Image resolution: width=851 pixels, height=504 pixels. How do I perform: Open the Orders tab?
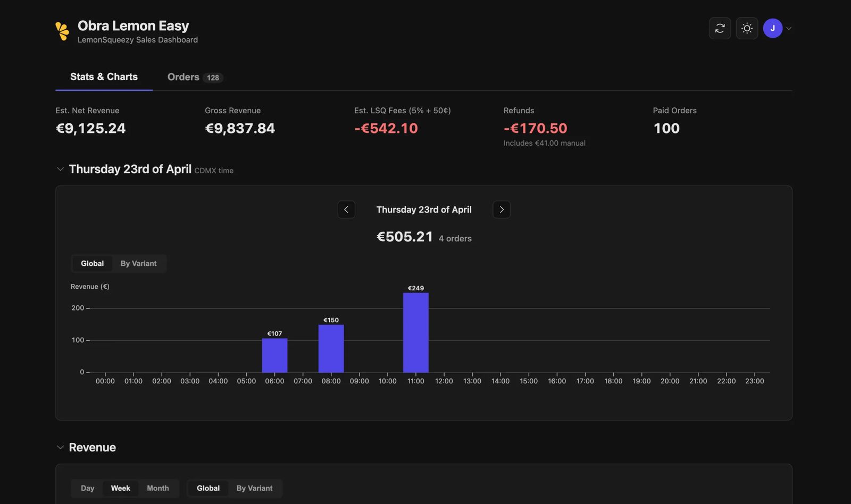click(x=195, y=77)
